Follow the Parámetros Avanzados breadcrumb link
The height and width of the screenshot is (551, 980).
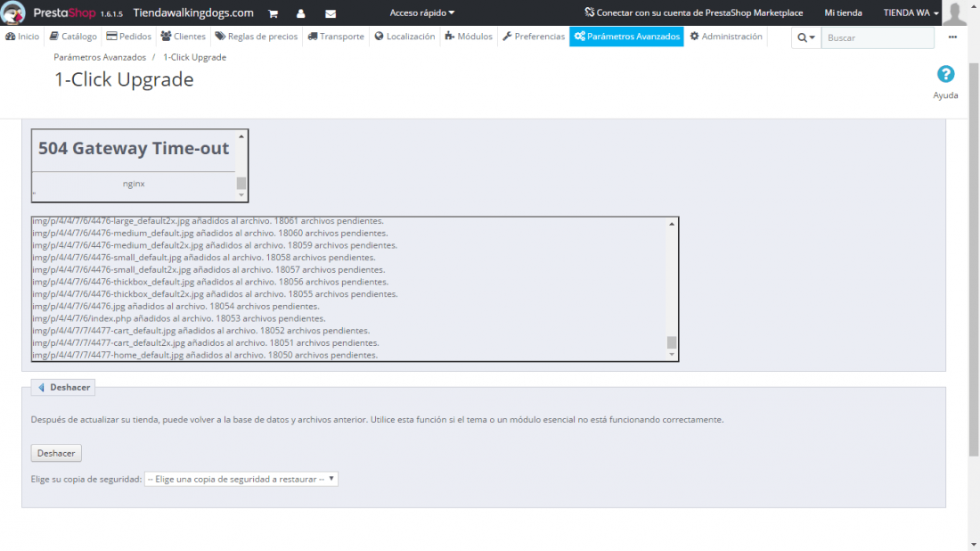tap(100, 57)
